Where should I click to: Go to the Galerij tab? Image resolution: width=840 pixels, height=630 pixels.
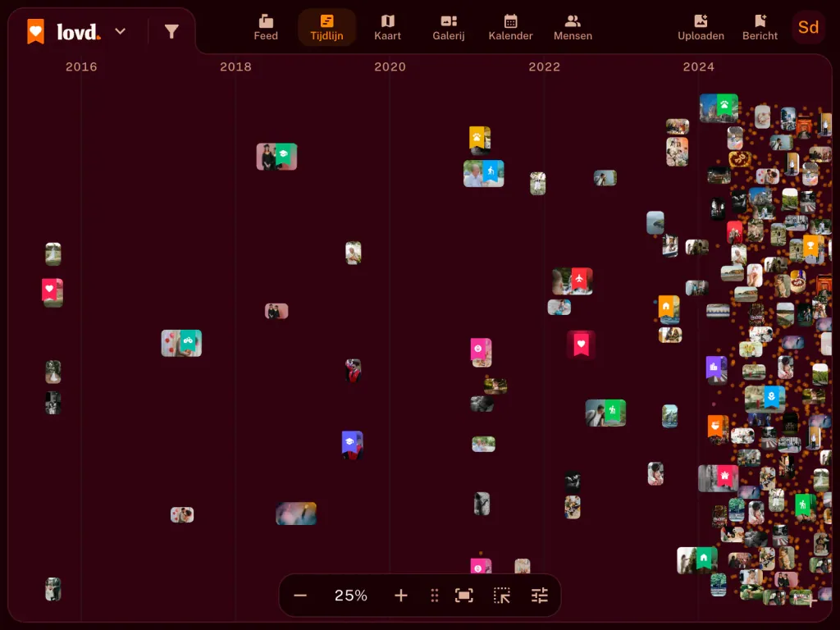click(449, 28)
